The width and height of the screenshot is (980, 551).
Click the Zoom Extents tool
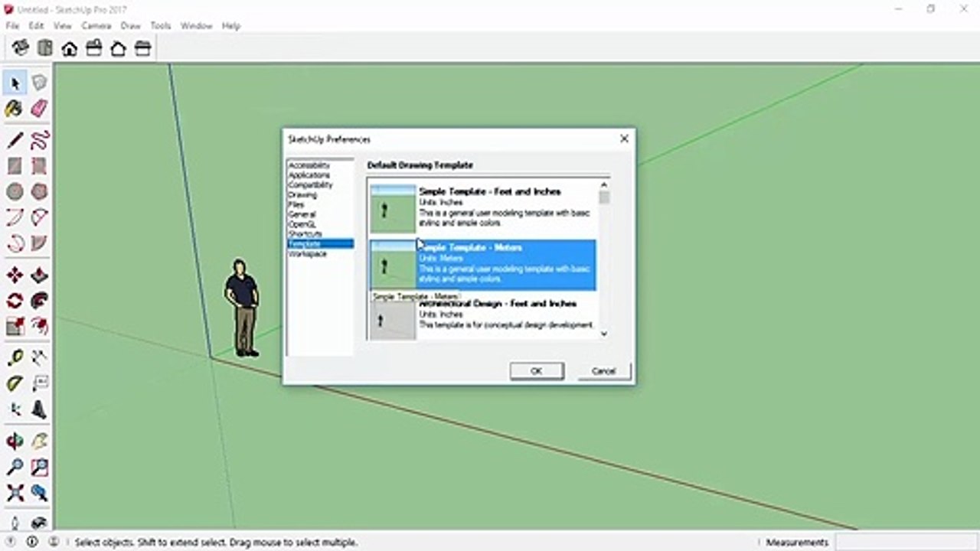point(15,493)
